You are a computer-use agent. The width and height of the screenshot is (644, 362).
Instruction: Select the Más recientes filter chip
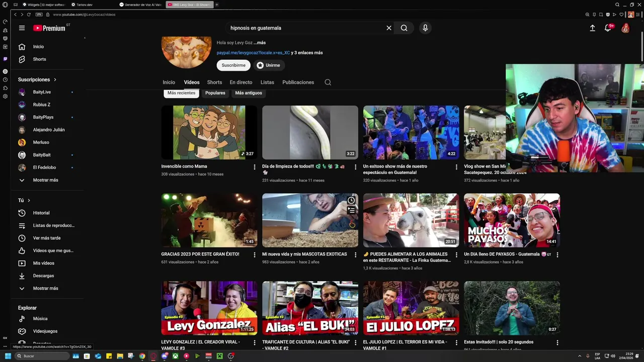click(181, 93)
